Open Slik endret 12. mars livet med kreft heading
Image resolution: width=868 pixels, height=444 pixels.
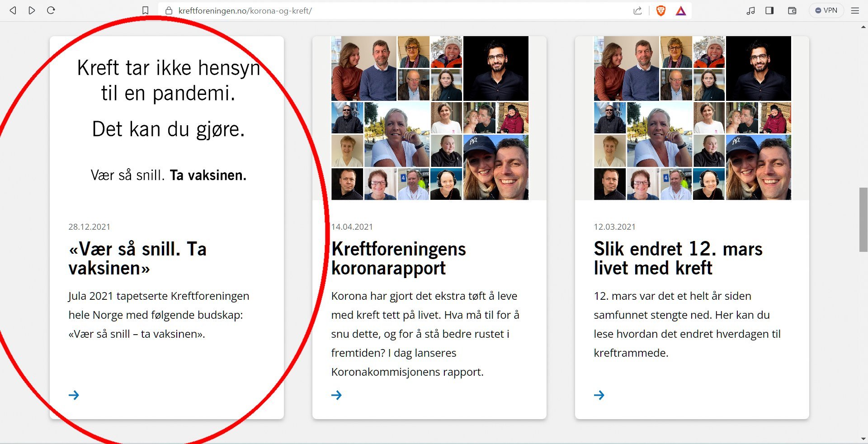[x=678, y=259]
